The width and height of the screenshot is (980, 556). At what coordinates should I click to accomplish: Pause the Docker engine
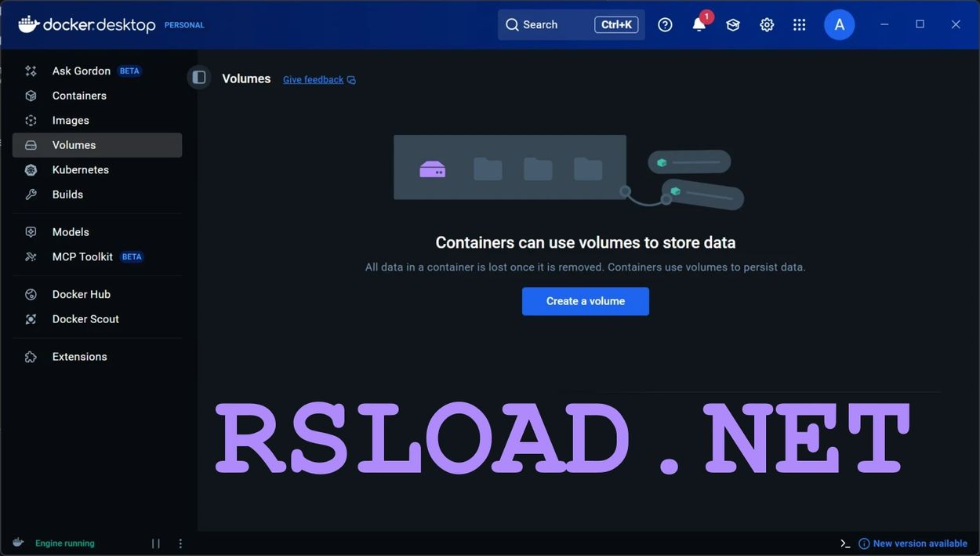coord(155,543)
